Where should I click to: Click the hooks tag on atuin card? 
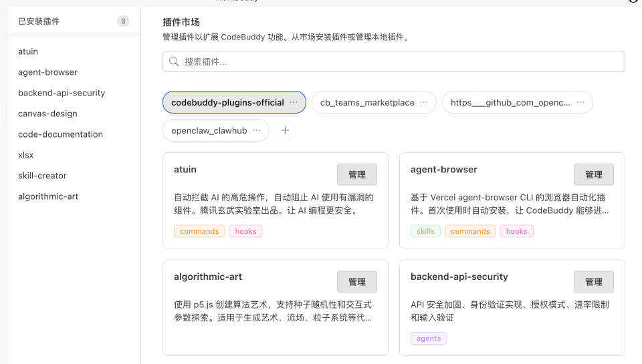click(x=246, y=231)
